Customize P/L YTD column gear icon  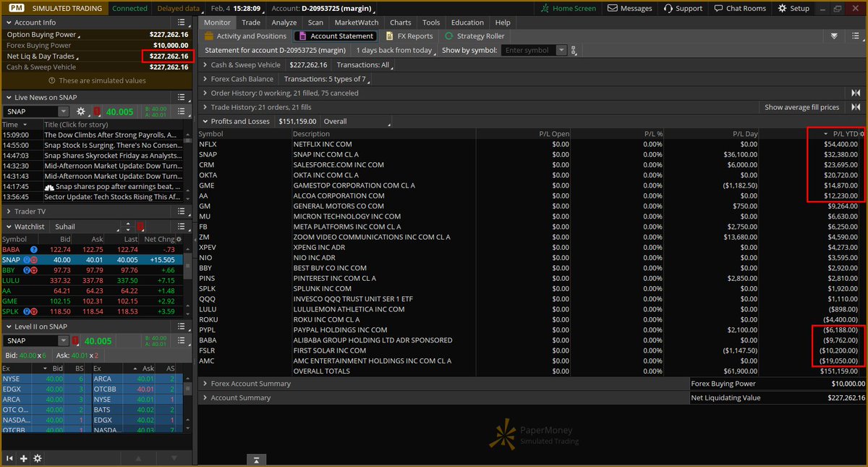pyautogui.click(x=861, y=134)
